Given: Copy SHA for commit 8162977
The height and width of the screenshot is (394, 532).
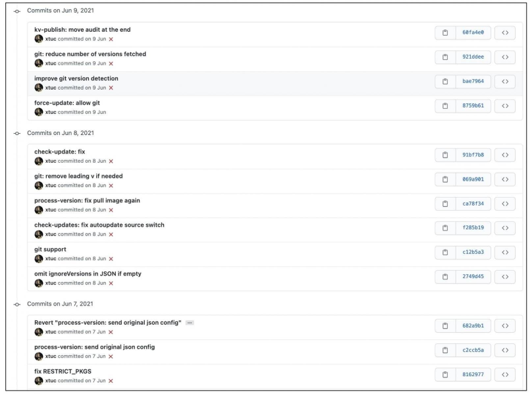Looking at the screenshot, I should (445, 374).
